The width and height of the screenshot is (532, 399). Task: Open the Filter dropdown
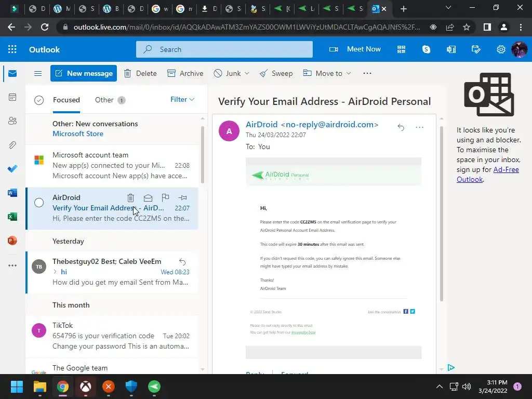click(x=182, y=99)
